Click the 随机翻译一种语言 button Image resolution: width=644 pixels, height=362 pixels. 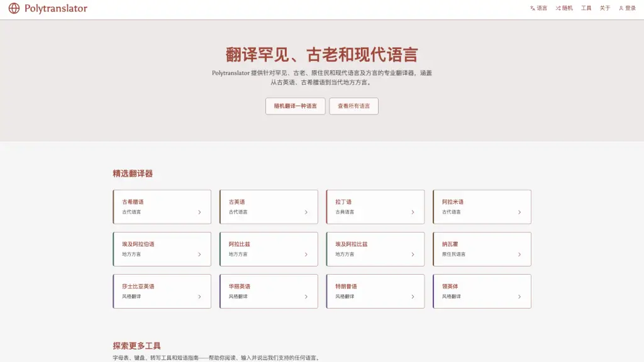click(296, 106)
